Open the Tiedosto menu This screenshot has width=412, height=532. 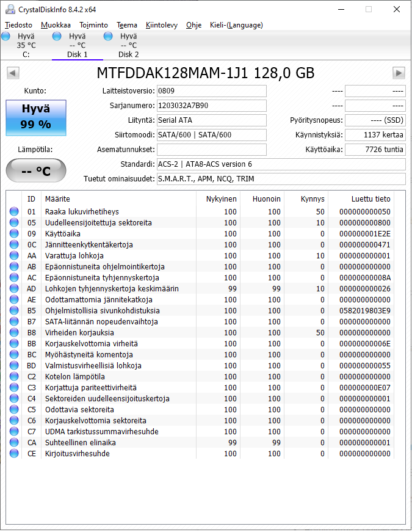[x=18, y=25]
